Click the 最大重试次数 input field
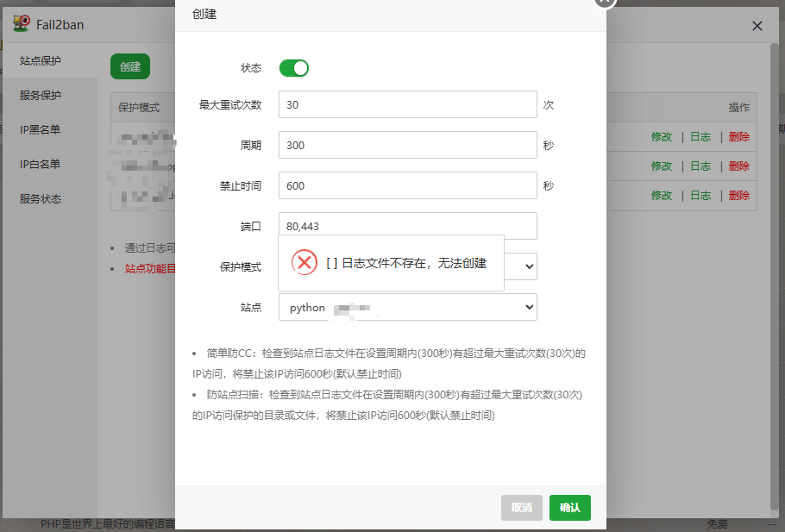 407,104
